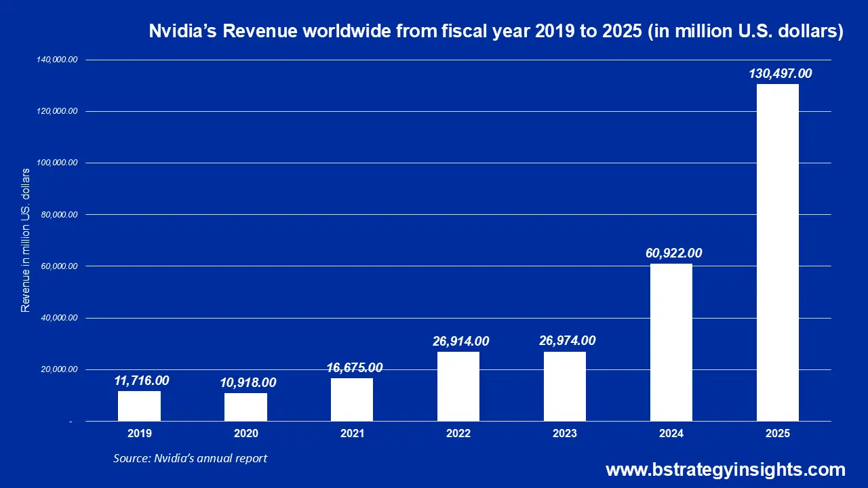
Task: Click the 140,000.00 axis value
Action: pos(58,59)
